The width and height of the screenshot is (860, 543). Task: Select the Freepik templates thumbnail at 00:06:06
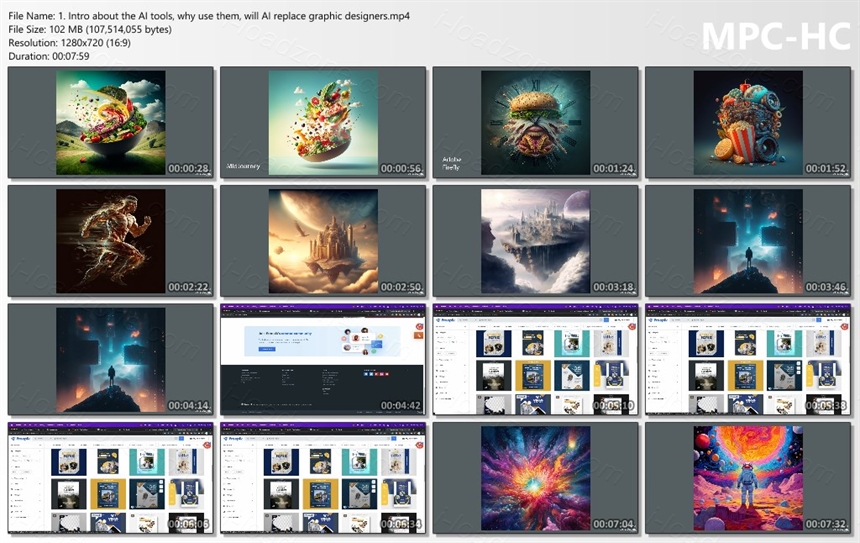111,478
